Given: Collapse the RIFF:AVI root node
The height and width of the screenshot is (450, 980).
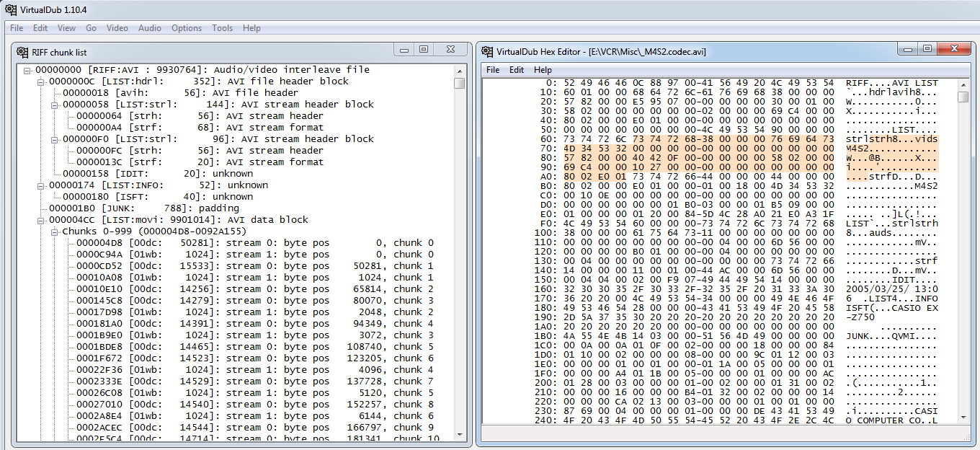Looking at the screenshot, I should [27, 70].
